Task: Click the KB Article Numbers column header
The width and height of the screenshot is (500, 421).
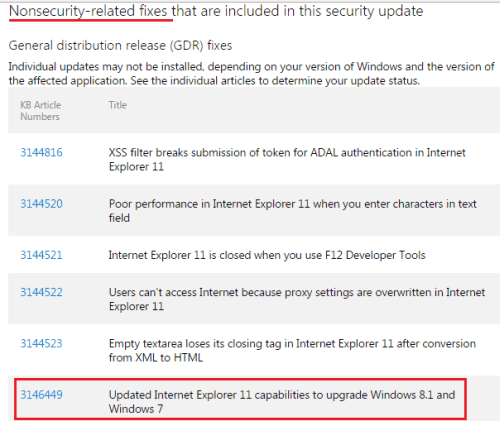Action: 41,111
